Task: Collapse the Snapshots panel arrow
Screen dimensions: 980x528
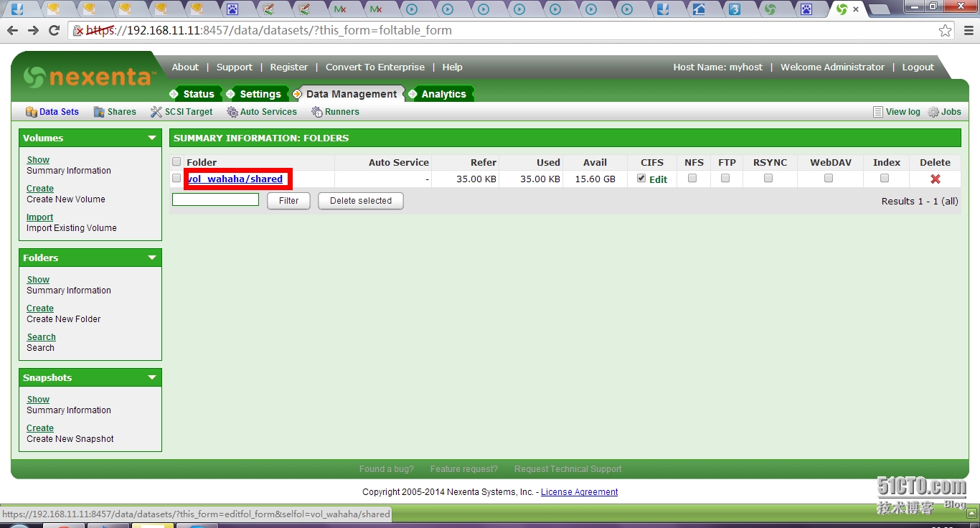Action: click(x=151, y=377)
